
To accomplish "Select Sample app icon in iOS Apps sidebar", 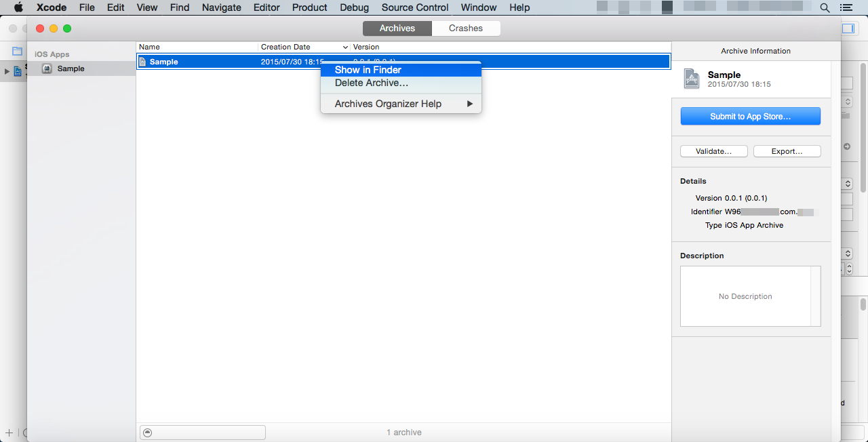I will 47,68.
